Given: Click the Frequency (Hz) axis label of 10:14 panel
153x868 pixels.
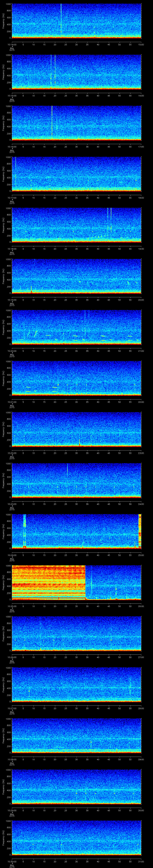Looking at the screenshot, I should (3, 21).
